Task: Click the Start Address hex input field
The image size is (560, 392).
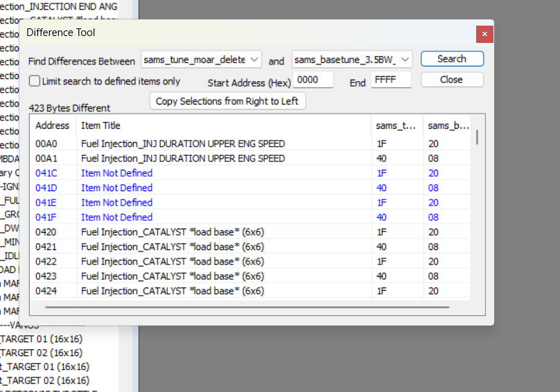Action: [313, 80]
